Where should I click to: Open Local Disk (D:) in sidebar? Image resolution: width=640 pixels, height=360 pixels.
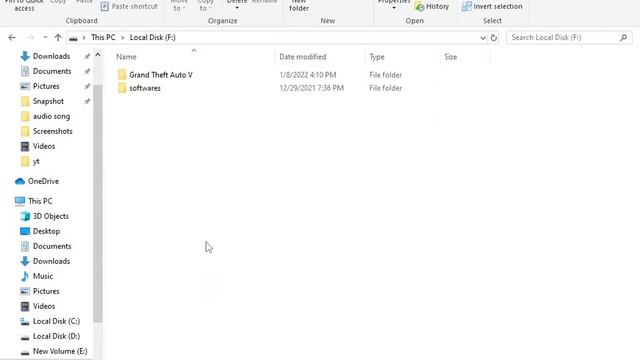[x=56, y=336]
